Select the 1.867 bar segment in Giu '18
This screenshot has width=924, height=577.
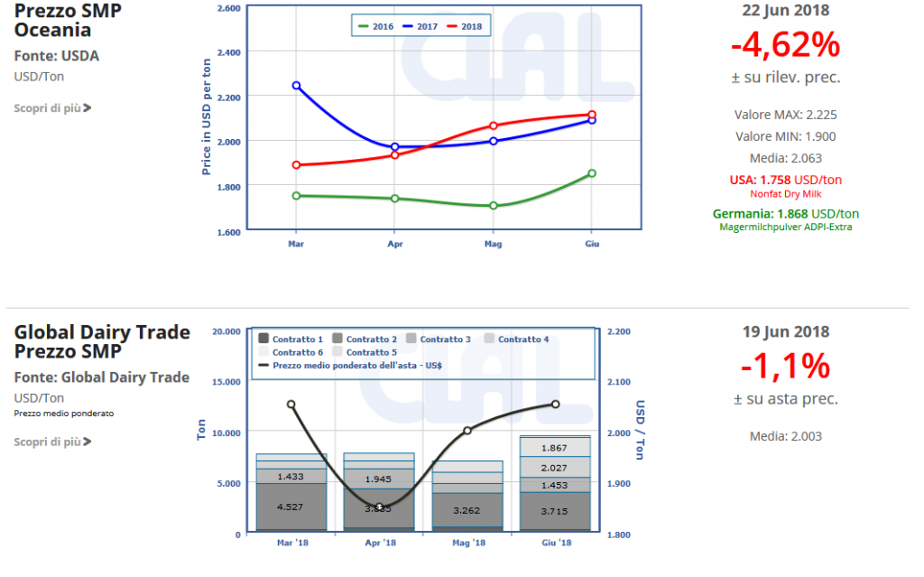[x=554, y=448]
